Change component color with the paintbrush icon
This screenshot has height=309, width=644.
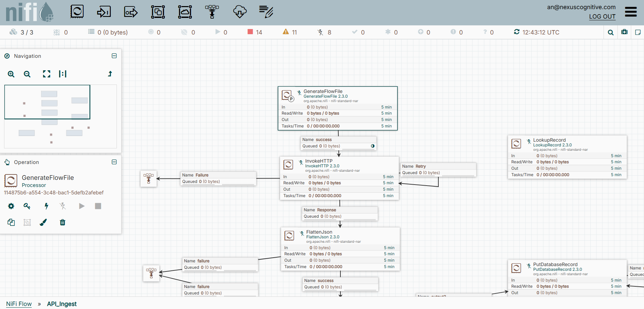[43, 222]
